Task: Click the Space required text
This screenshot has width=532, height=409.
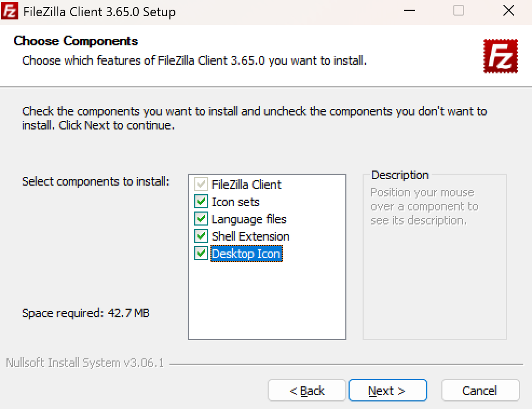Action: point(86,313)
